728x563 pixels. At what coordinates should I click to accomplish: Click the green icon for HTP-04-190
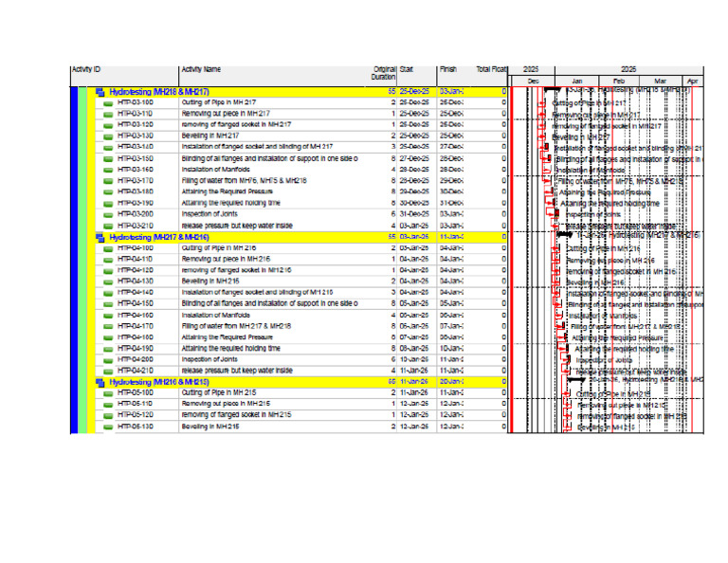tap(108, 349)
